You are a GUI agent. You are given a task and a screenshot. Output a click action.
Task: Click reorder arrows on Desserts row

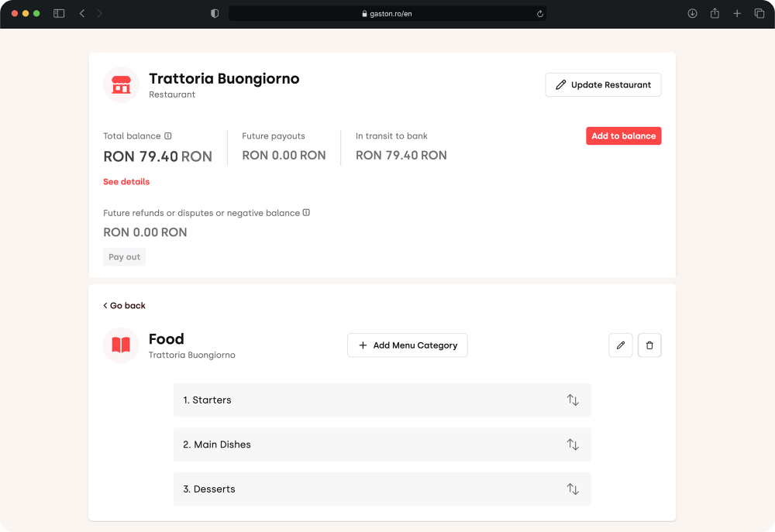coord(573,489)
